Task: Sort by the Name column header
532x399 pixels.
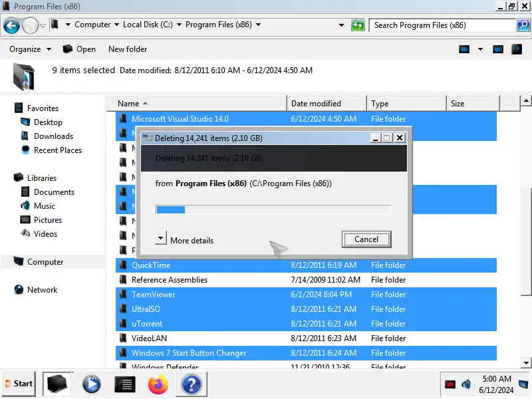Action: click(x=197, y=104)
